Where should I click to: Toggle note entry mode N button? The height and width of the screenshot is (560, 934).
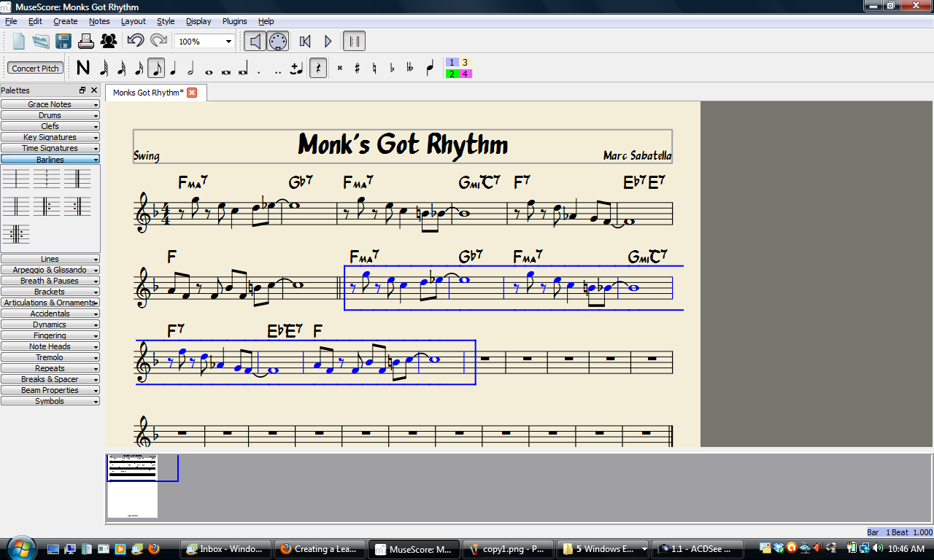pyautogui.click(x=83, y=68)
